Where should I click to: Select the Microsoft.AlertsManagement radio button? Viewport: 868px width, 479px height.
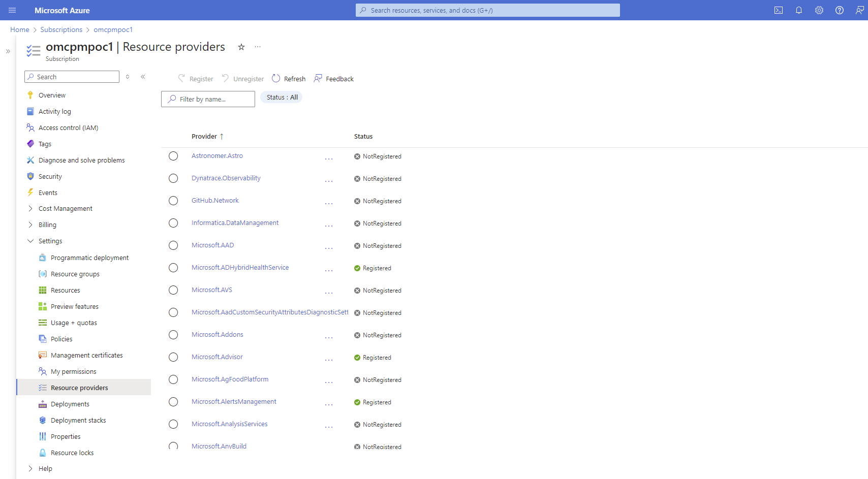173,402
